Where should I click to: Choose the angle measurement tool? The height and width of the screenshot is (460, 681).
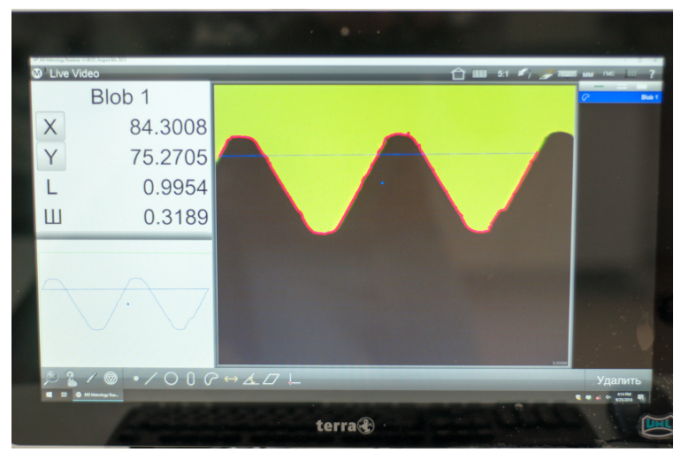(248, 379)
